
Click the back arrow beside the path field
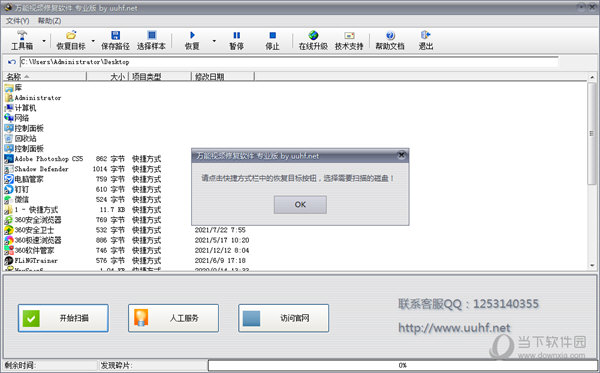click(11, 62)
